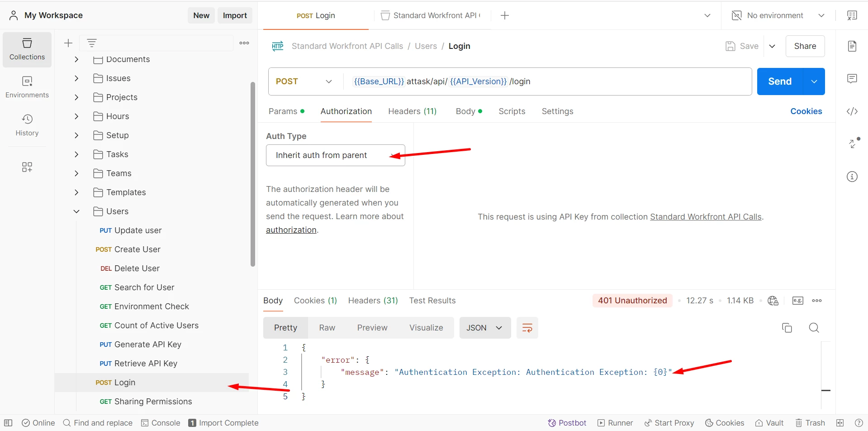The image size is (868, 431).
Task: Open the comments icon in right sidebar
Action: pos(852,79)
